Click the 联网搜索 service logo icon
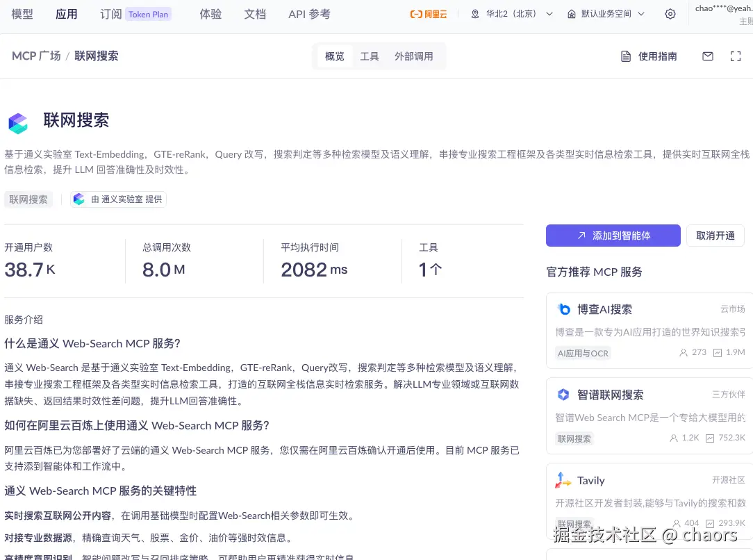The width and height of the screenshot is (753, 560). pos(18,123)
